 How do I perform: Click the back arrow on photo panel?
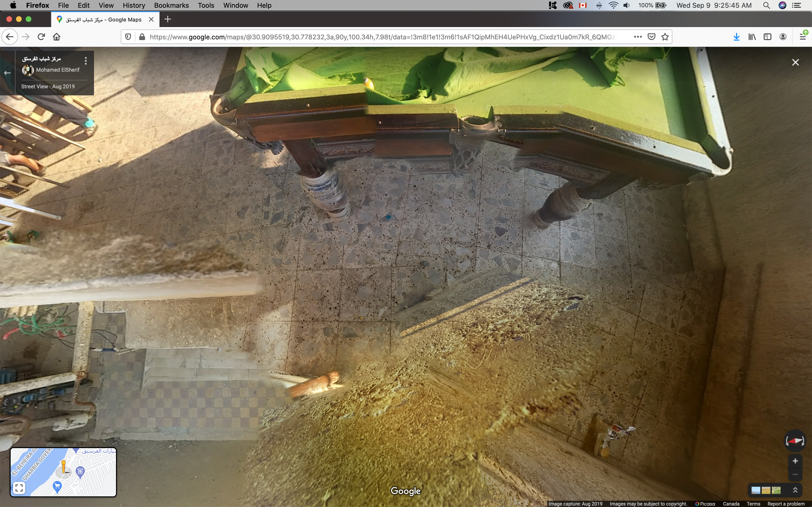pyautogui.click(x=7, y=73)
